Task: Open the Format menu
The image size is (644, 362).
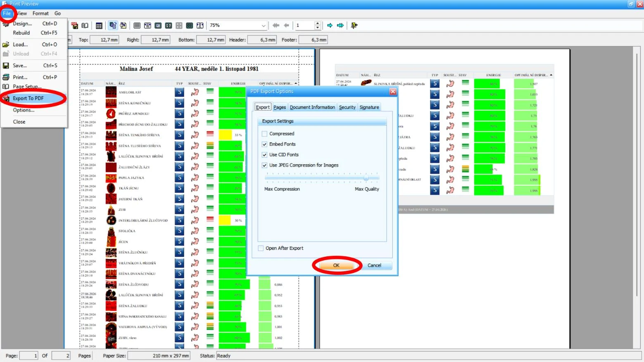Action: pos(40,13)
